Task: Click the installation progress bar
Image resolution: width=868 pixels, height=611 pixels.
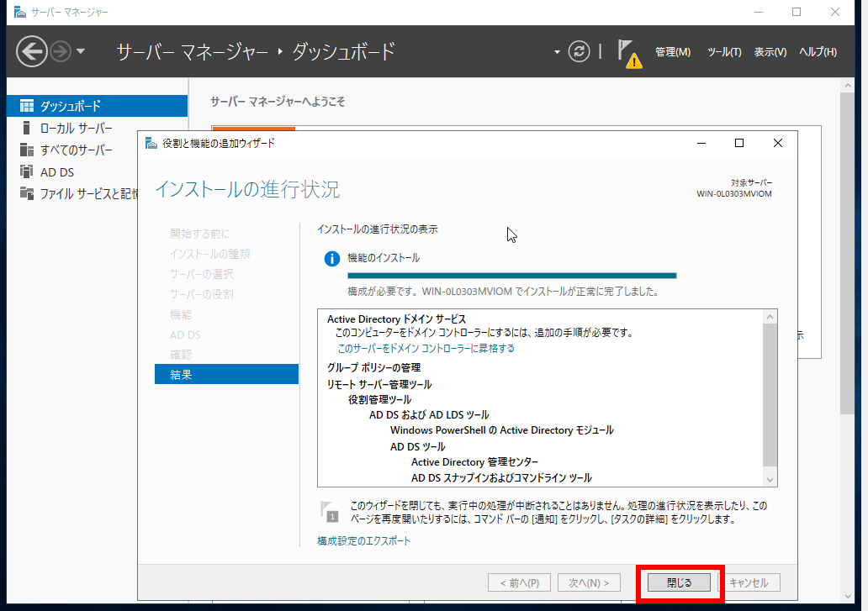Action: tap(511, 275)
